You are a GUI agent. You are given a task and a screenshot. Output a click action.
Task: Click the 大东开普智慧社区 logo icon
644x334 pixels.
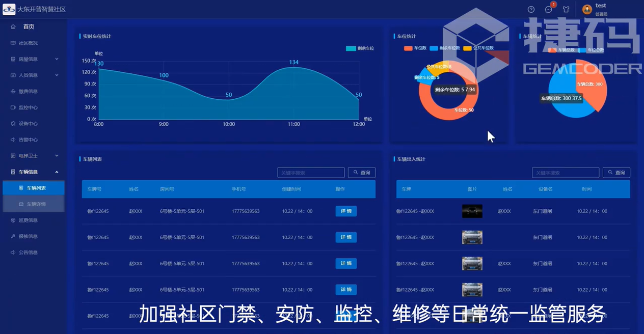point(9,10)
